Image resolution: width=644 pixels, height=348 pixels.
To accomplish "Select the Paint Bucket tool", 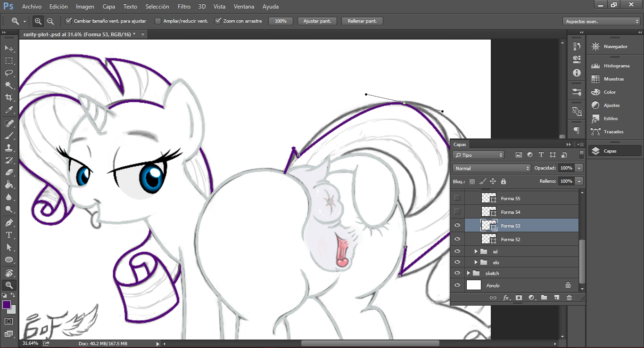I will (9, 185).
